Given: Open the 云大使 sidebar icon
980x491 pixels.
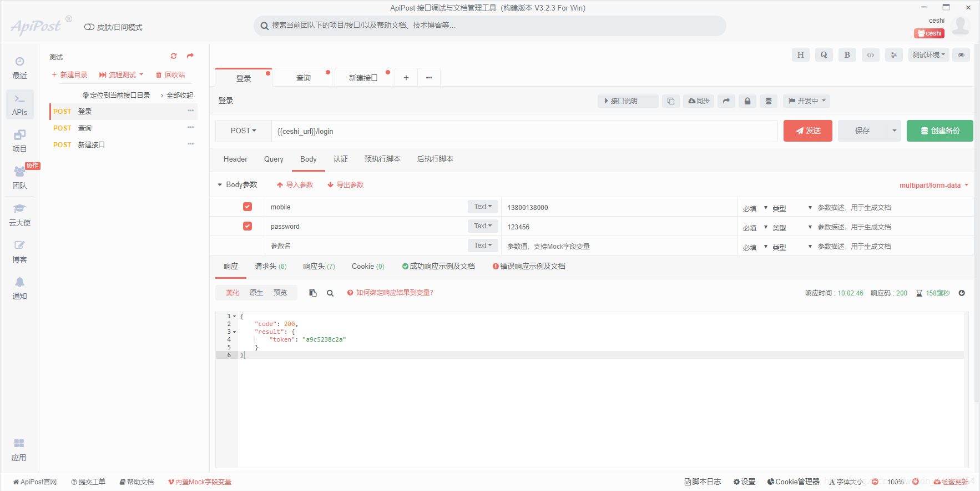Looking at the screenshot, I should tap(19, 215).
